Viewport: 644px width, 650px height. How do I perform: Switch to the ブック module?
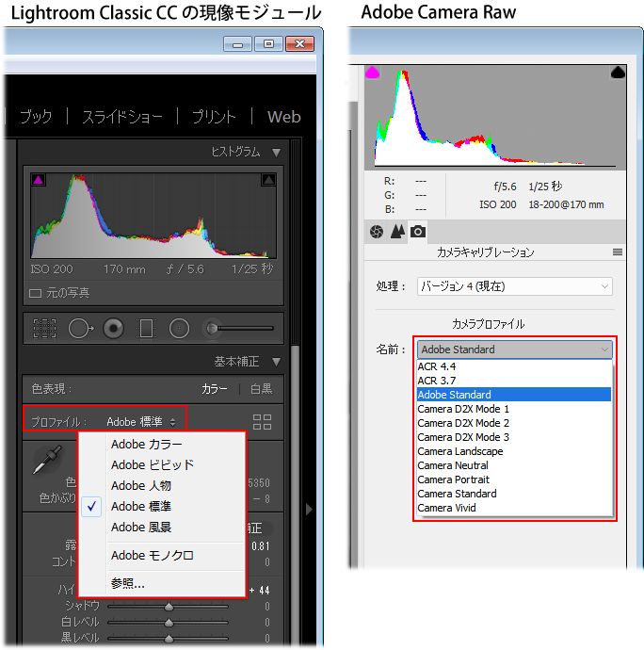tap(36, 117)
